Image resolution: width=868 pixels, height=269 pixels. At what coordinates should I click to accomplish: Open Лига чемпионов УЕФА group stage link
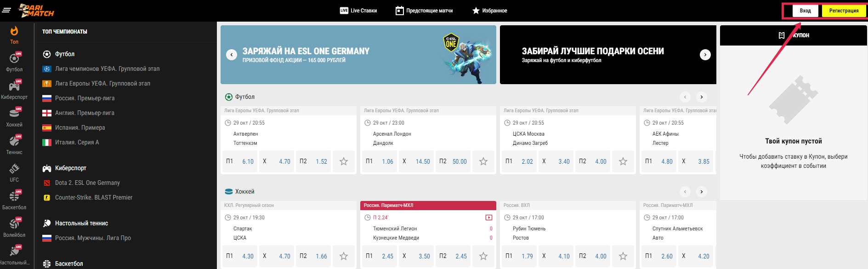click(107, 69)
